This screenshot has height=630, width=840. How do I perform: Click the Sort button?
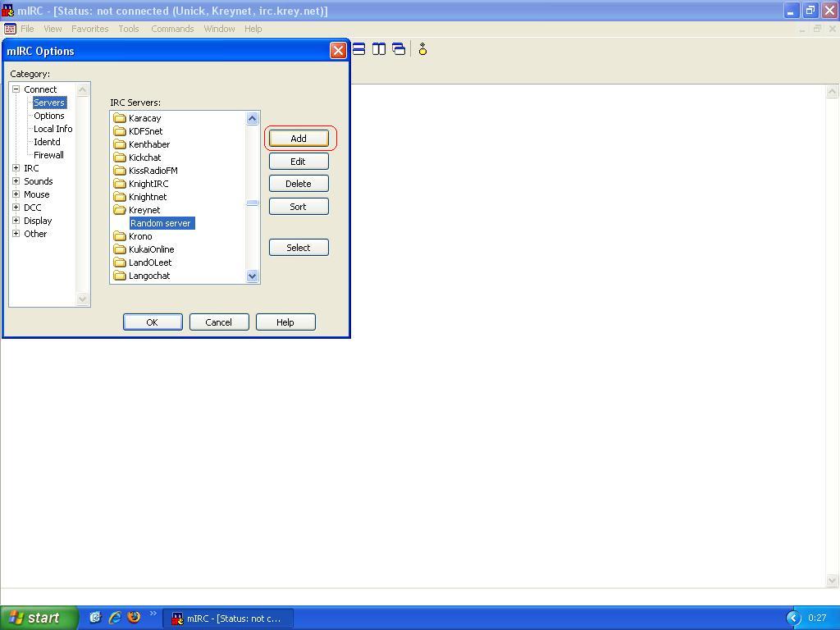click(x=299, y=207)
